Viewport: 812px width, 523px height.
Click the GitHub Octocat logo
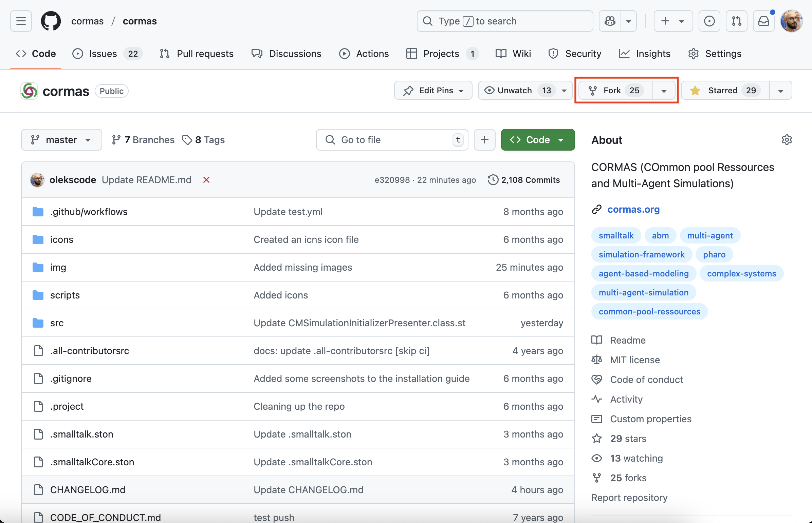pyautogui.click(x=51, y=21)
